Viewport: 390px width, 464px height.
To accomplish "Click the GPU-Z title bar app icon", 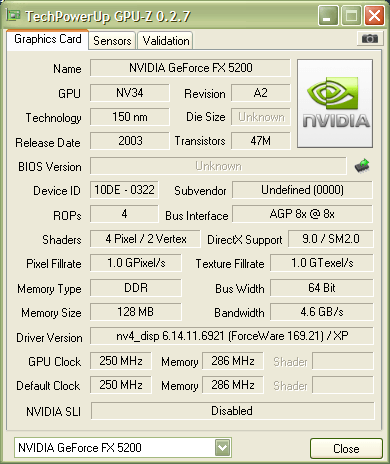I will (13, 15).
